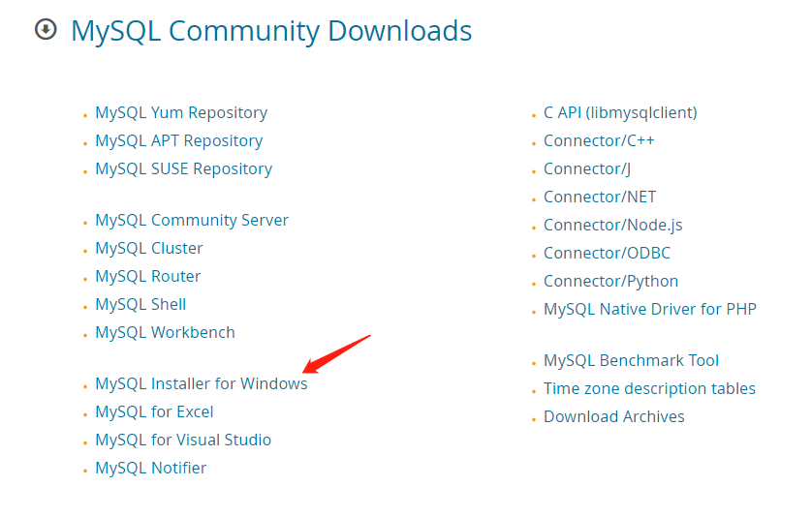
Task: Go to Connector/C++ downloads
Action: tap(599, 140)
